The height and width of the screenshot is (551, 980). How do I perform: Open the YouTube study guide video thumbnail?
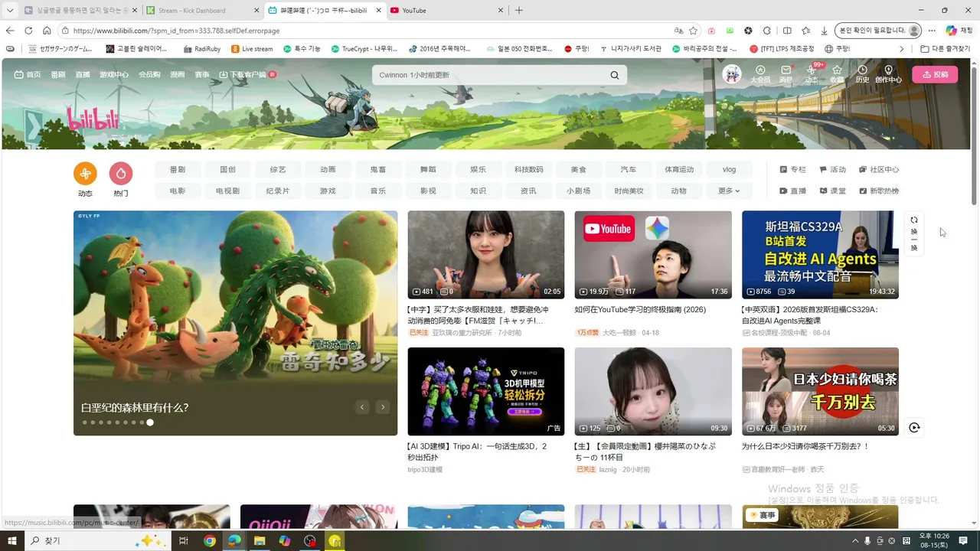click(653, 255)
